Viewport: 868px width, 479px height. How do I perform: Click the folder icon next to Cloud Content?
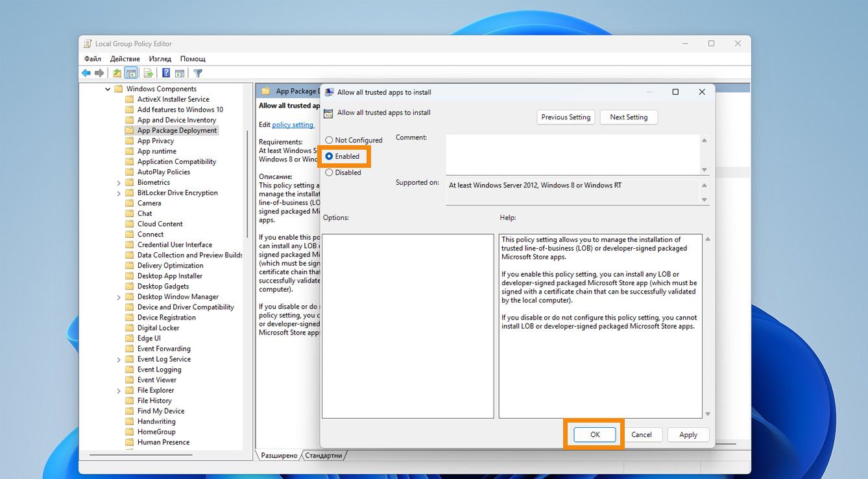click(x=129, y=224)
